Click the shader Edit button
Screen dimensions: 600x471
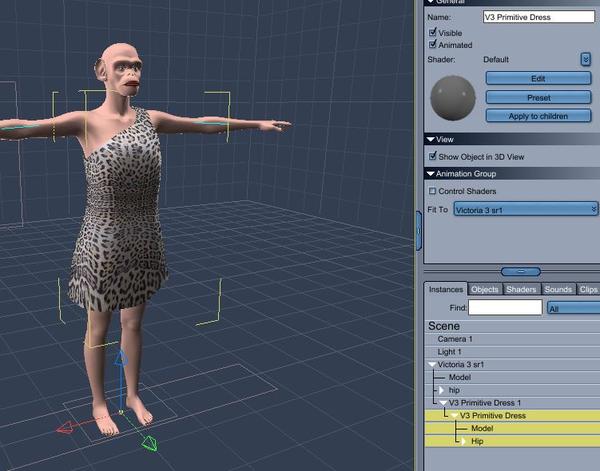click(538, 78)
